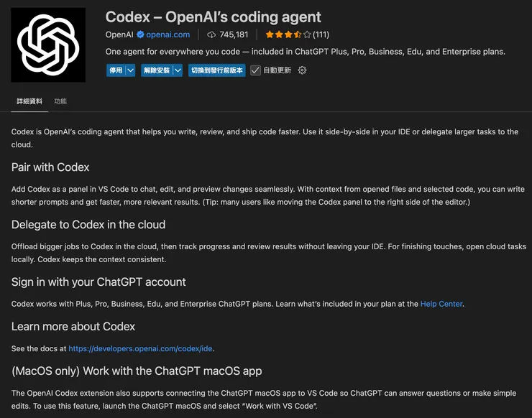
Task: Click the Learn more about Codex heading
Action: [x=73, y=326]
